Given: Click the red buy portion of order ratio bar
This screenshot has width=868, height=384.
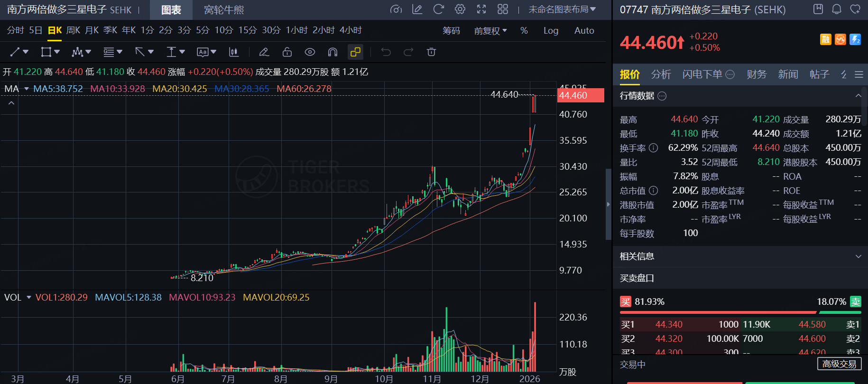Looking at the screenshot, I should pyautogui.click(x=718, y=312).
